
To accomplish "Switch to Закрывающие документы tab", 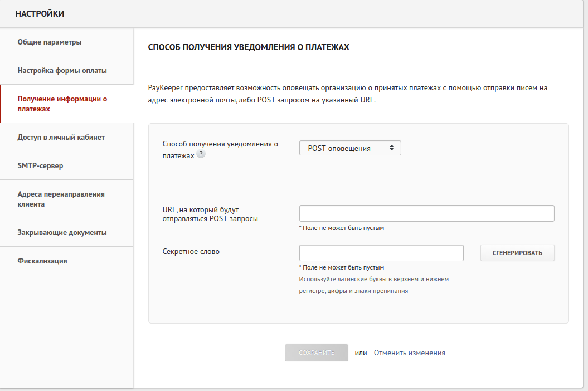I will [62, 232].
